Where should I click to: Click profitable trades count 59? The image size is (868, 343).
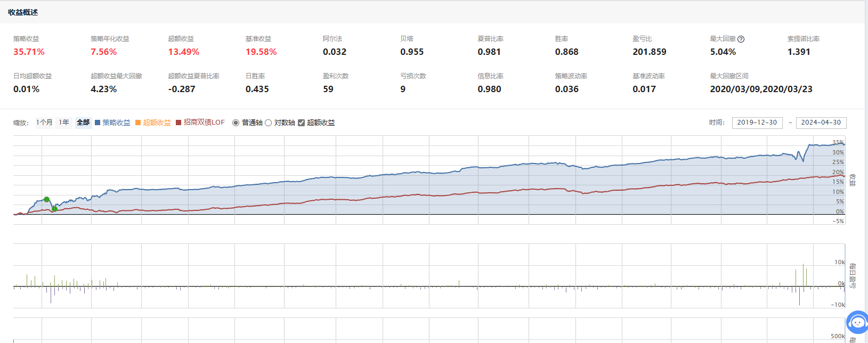click(x=328, y=89)
